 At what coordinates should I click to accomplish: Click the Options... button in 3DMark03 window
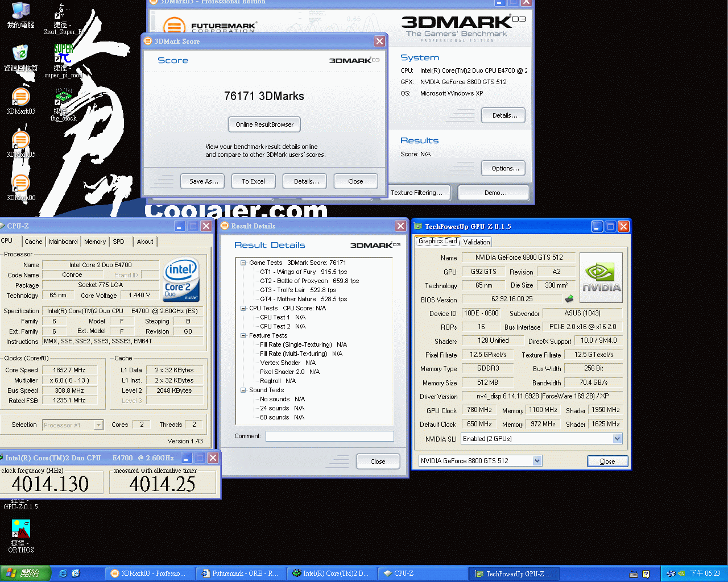click(x=504, y=168)
